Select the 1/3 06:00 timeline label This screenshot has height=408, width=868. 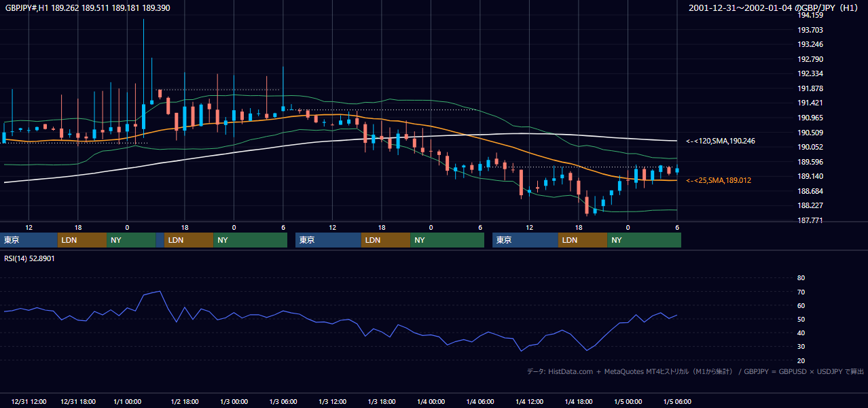[x=283, y=401]
